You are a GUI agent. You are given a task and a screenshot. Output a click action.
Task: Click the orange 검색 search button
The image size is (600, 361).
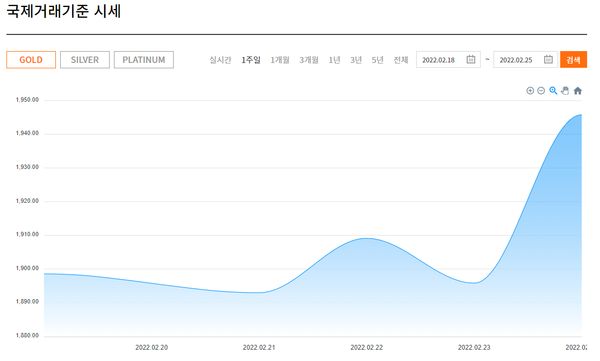click(573, 60)
